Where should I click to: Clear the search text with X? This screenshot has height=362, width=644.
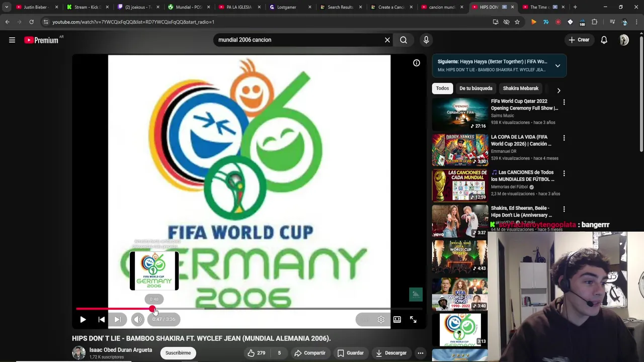pyautogui.click(x=387, y=40)
